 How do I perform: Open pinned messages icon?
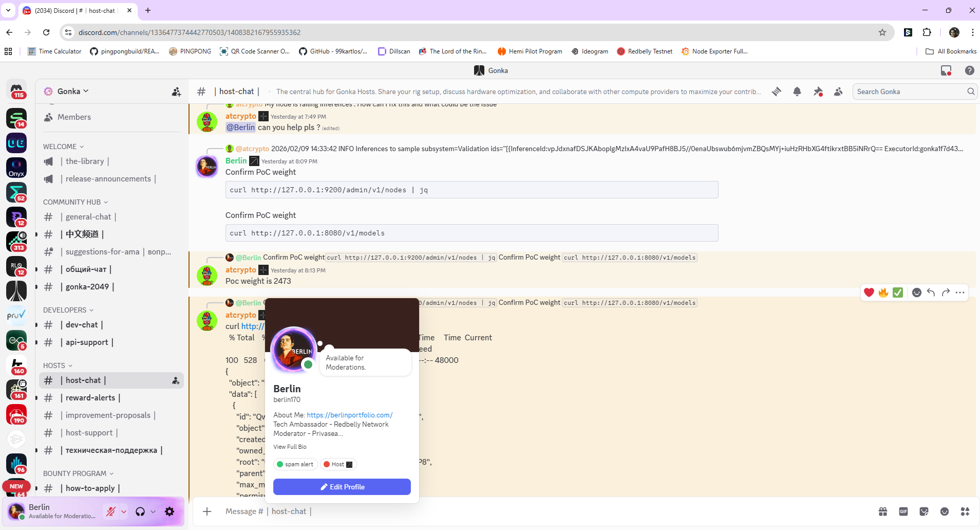click(x=818, y=92)
